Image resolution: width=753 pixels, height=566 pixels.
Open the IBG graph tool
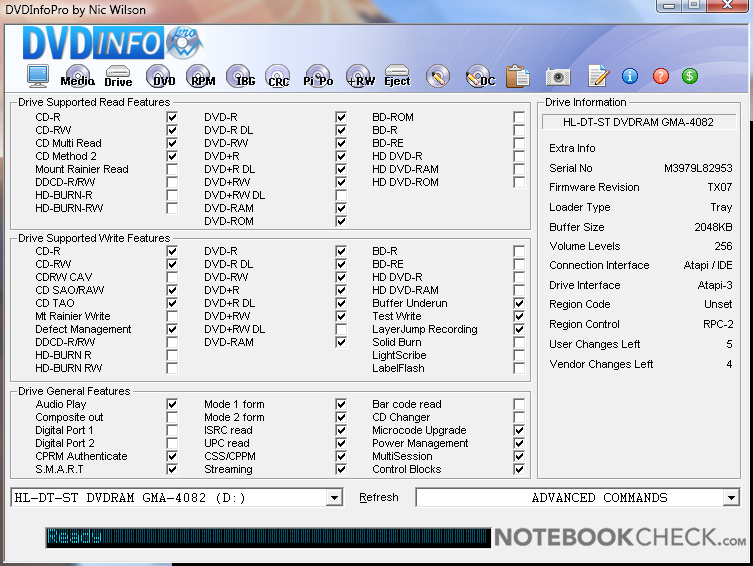tap(241, 76)
